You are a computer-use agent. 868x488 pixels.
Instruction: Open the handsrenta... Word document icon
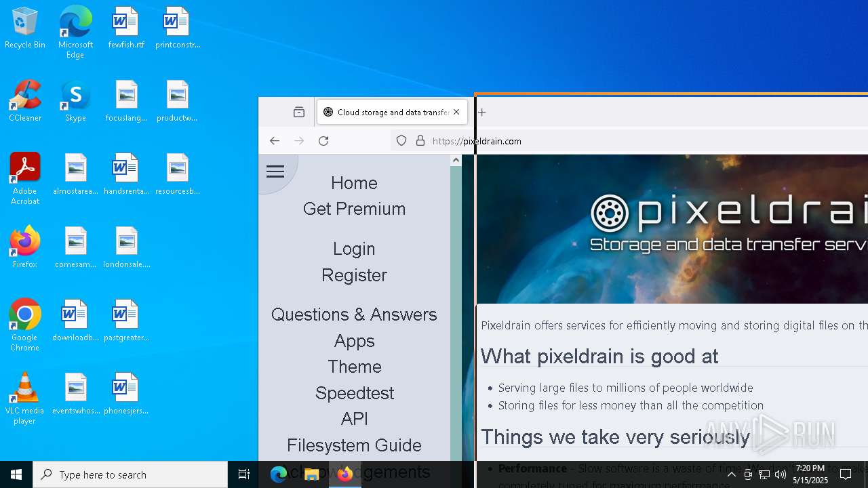point(126,175)
